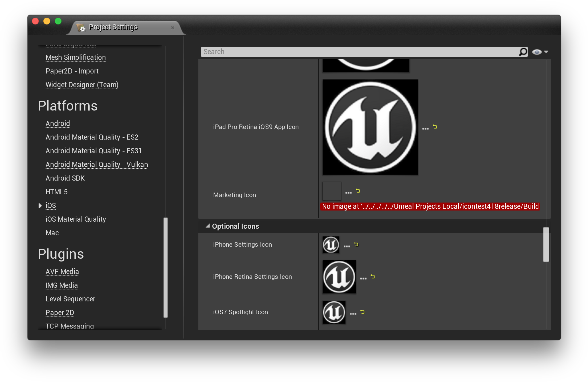Open Android SDK settings
Viewport: 588px width, 382px height.
pos(65,178)
